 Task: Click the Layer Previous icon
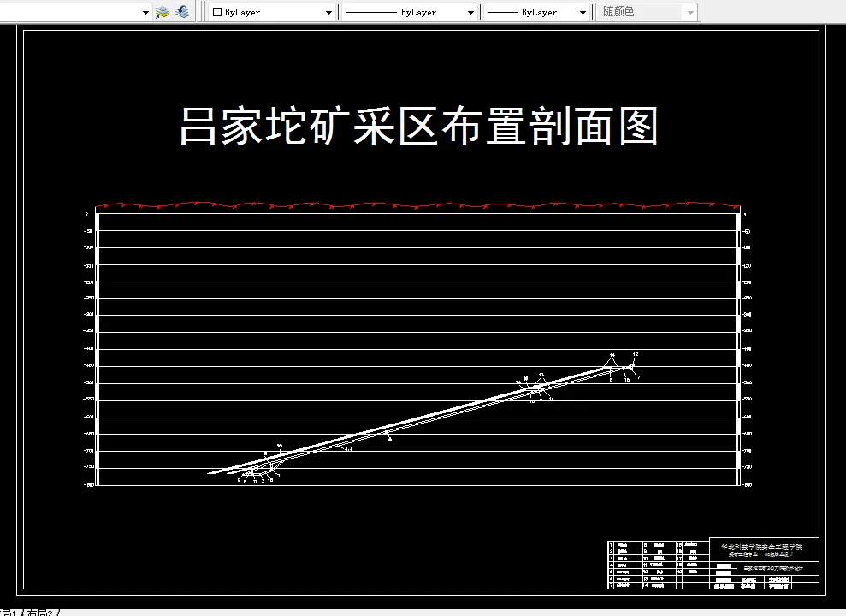(x=180, y=11)
